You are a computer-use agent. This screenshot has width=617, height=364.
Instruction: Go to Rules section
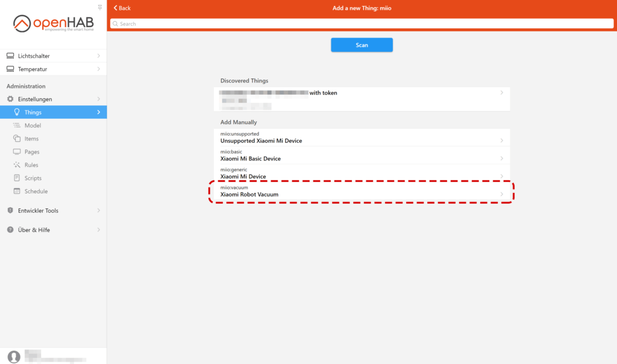click(53, 165)
